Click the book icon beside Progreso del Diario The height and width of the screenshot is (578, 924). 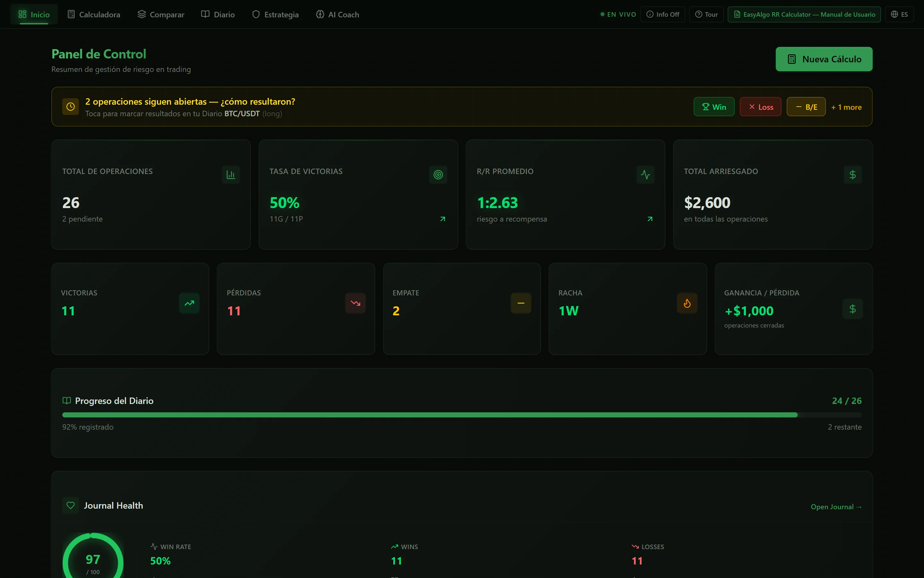(x=67, y=401)
